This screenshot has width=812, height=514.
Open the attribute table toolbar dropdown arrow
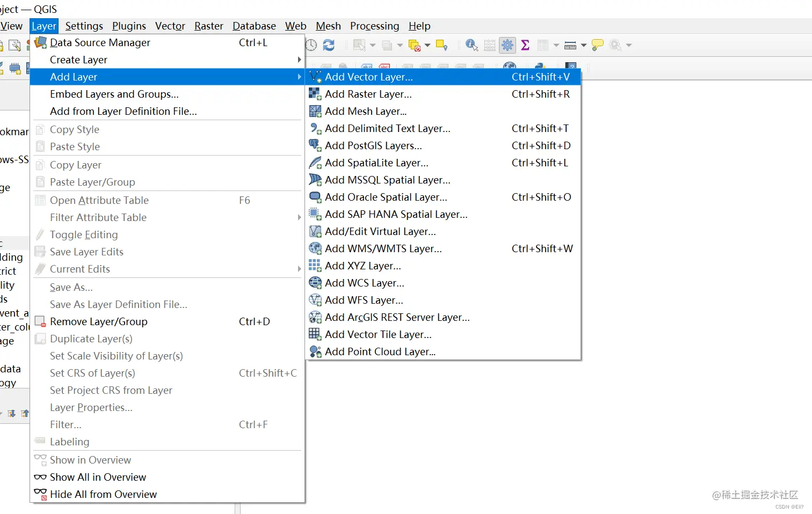click(556, 46)
